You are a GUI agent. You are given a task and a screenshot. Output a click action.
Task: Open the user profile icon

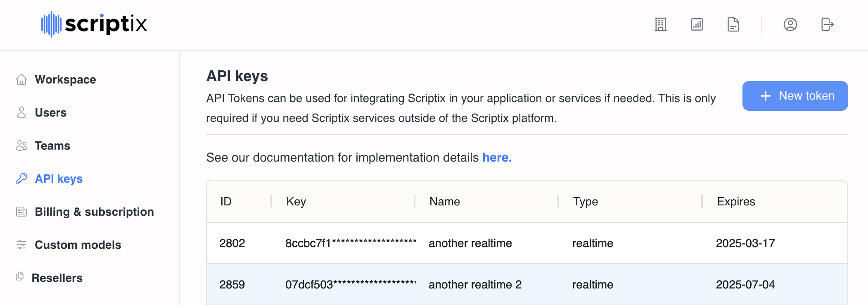tap(790, 24)
